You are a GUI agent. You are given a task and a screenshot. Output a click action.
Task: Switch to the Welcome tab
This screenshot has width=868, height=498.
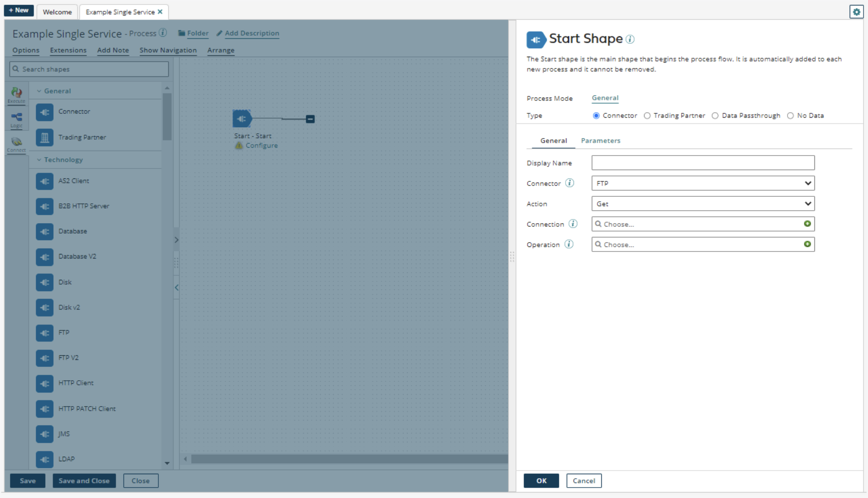point(57,12)
